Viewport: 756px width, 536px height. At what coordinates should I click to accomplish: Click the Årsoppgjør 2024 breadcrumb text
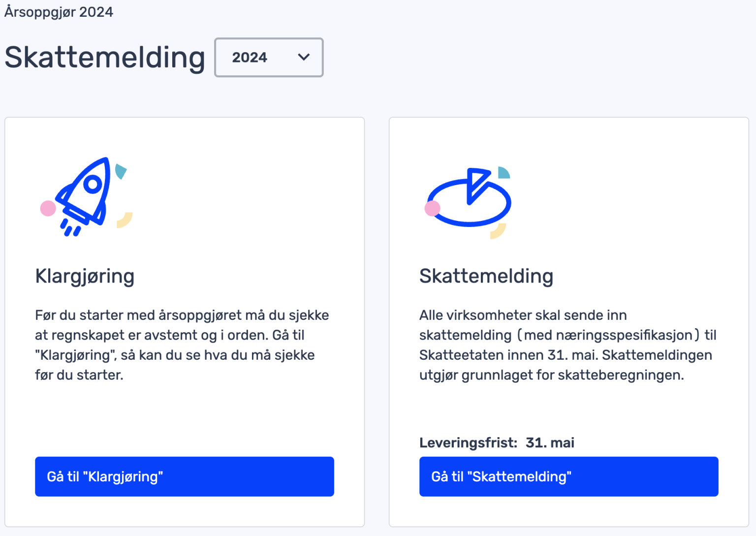click(x=59, y=12)
